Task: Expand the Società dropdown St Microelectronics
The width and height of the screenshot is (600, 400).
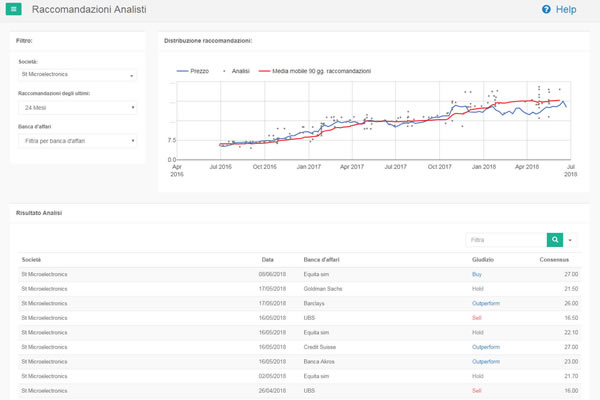Action: pos(78,75)
